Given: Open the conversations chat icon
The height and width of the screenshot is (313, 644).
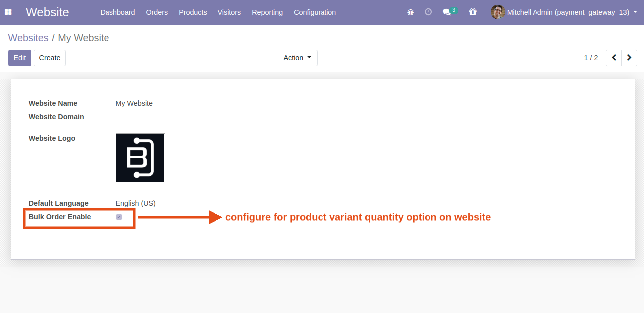Looking at the screenshot, I should tap(447, 12).
